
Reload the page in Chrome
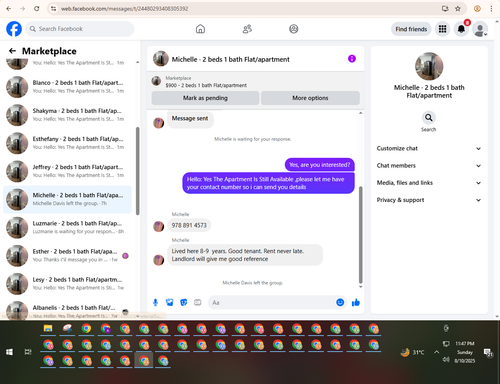pos(37,9)
